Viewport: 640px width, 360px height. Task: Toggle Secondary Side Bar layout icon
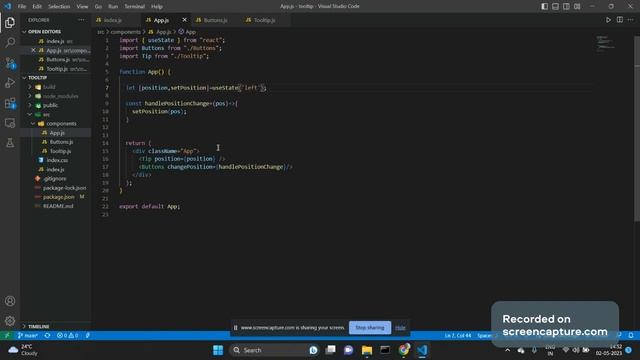coord(567,6)
